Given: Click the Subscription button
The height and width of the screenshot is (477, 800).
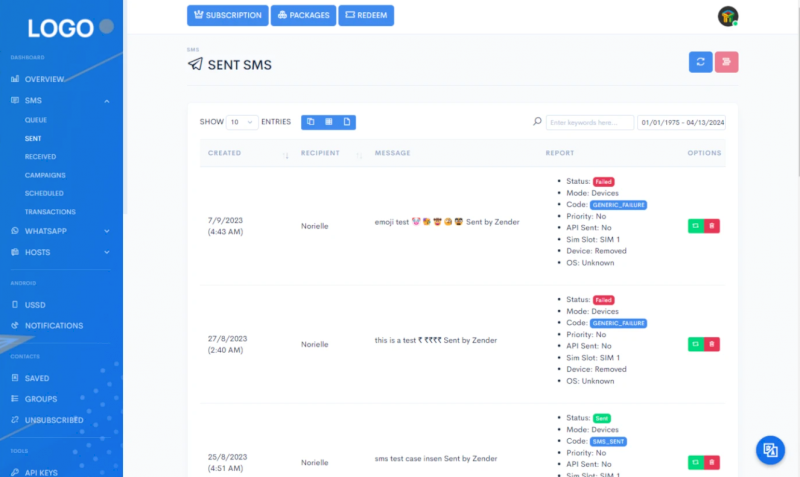Looking at the screenshot, I should pos(227,15).
